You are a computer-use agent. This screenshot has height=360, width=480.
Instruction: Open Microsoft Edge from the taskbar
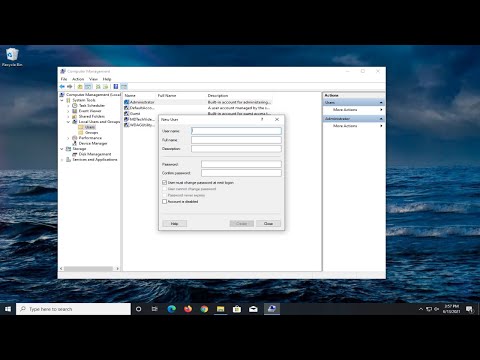[172, 309]
